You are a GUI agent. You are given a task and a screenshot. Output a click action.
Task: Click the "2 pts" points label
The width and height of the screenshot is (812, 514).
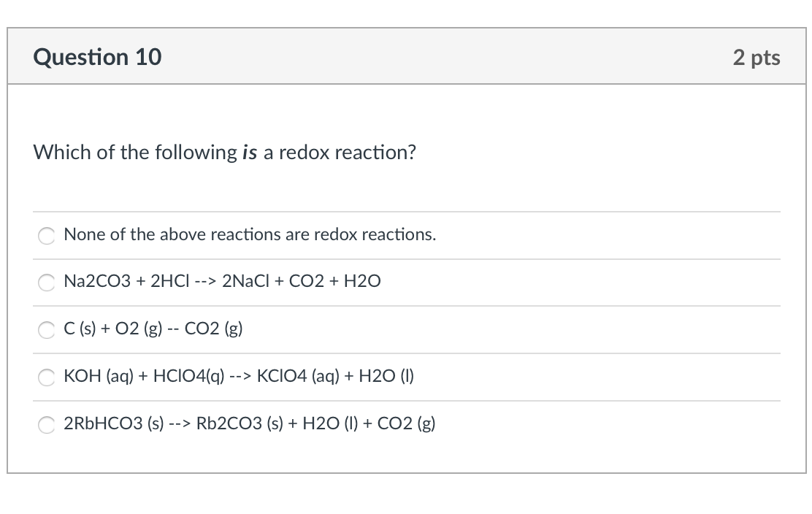coord(757,58)
